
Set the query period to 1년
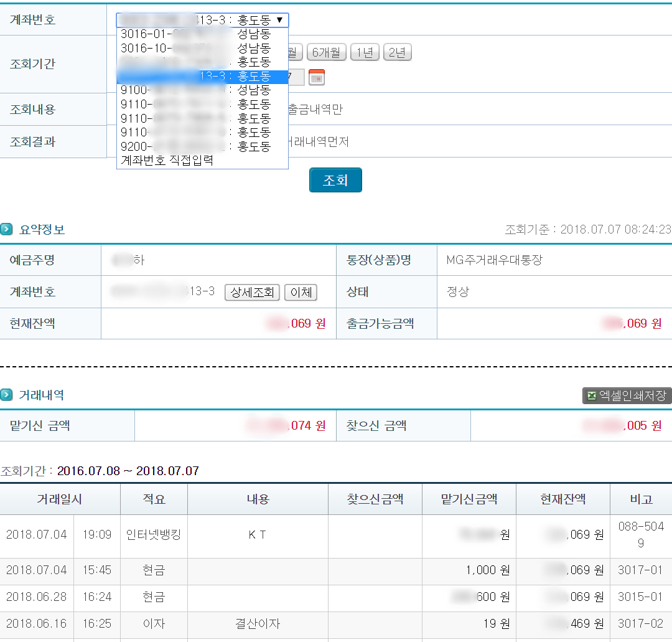tap(365, 53)
